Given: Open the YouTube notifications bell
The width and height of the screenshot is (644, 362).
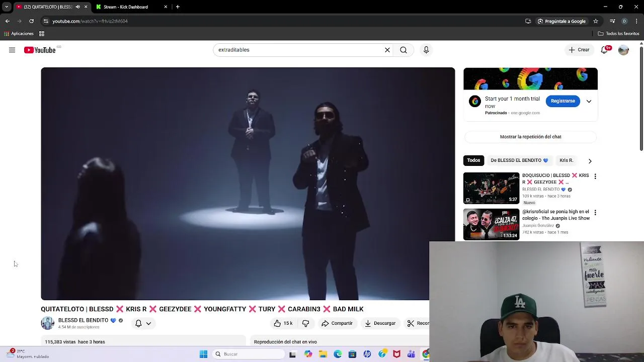Looking at the screenshot, I should pyautogui.click(x=604, y=50).
